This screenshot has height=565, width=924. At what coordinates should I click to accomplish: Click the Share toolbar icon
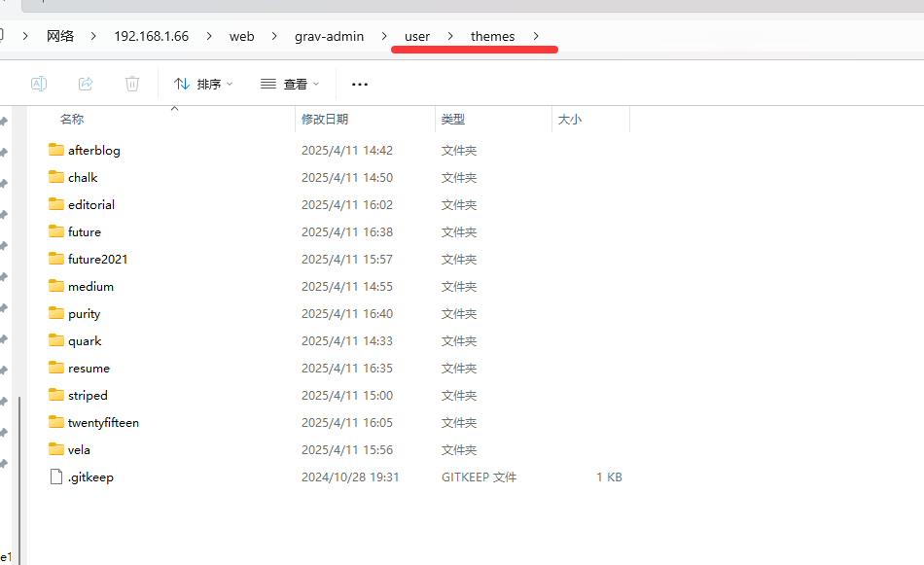click(x=86, y=84)
